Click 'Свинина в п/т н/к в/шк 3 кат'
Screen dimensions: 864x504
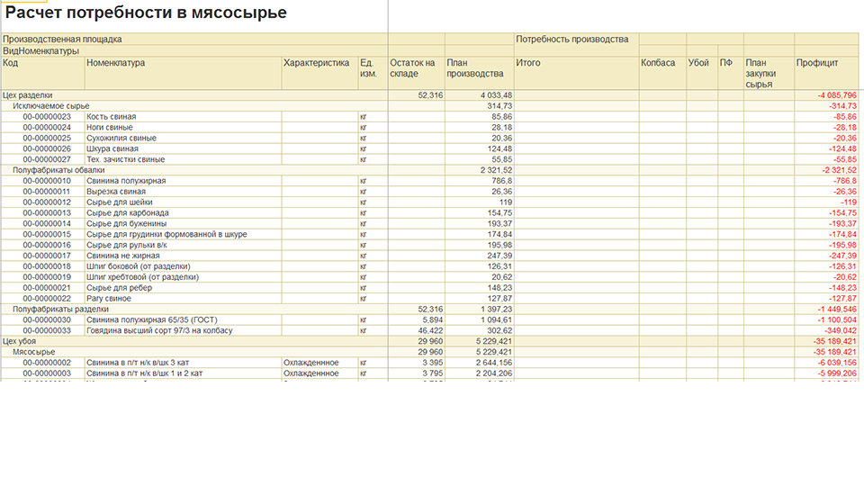click(x=183, y=363)
